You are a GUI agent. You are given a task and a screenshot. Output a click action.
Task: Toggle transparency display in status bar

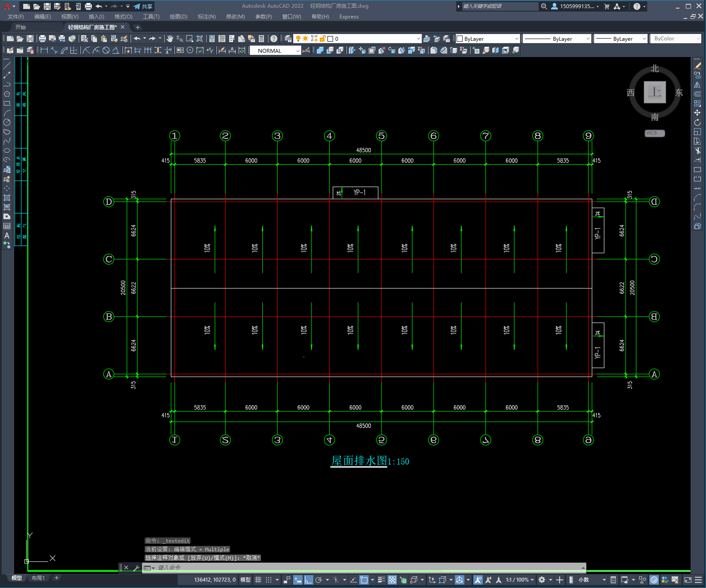[392, 580]
